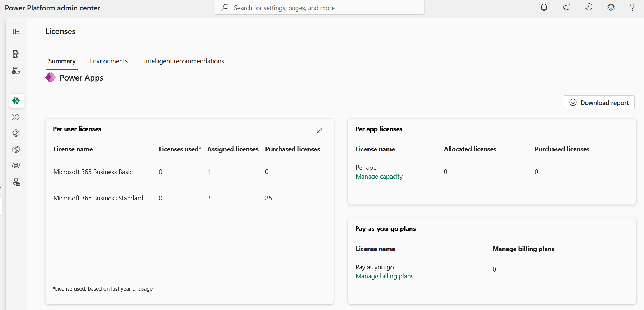The width and height of the screenshot is (644, 310).
Task: Open the receipt-with-plus sidebar icon
Action: coord(16,70)
